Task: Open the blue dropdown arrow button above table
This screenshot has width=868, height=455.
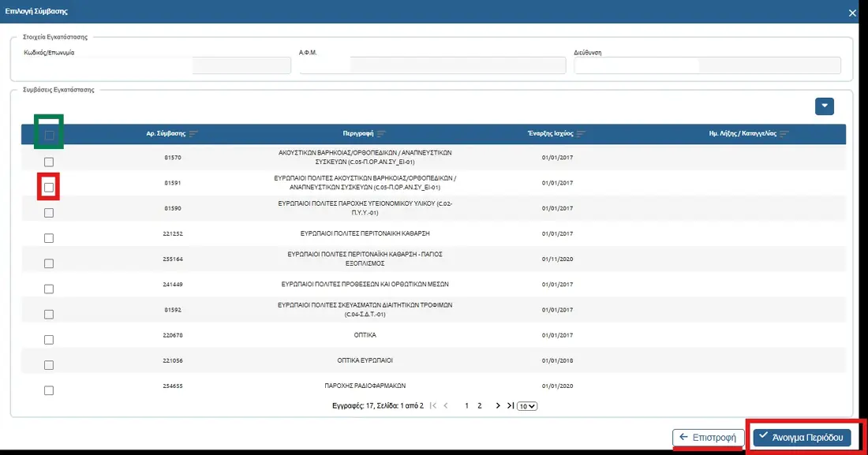Action: pyautogui.click(x=825, y=106)
